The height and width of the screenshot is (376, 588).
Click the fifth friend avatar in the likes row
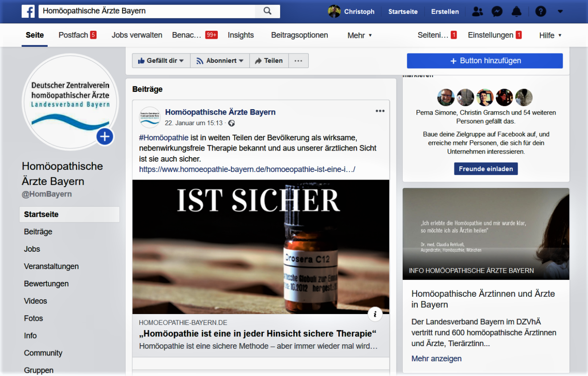(524, 97)
